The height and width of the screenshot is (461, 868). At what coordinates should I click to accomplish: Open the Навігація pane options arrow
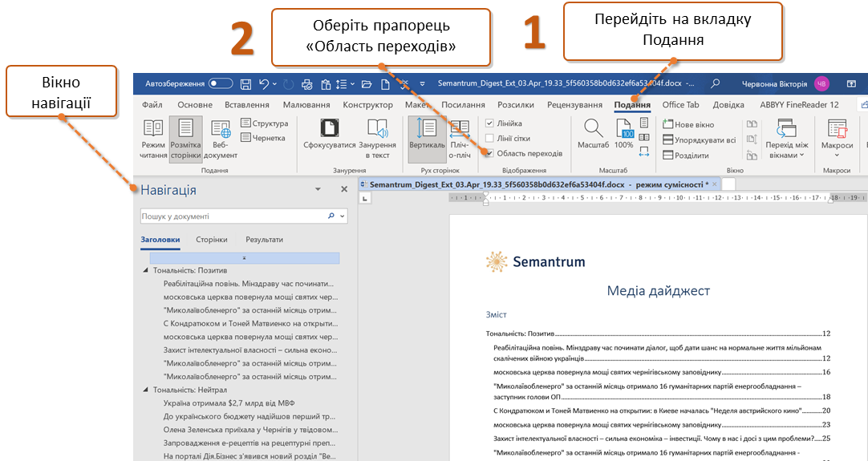pyautogui.click(x=318, y=189)
